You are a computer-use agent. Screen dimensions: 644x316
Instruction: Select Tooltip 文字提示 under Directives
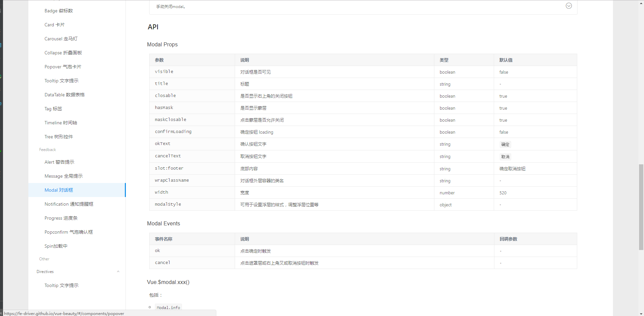point(61,285)
